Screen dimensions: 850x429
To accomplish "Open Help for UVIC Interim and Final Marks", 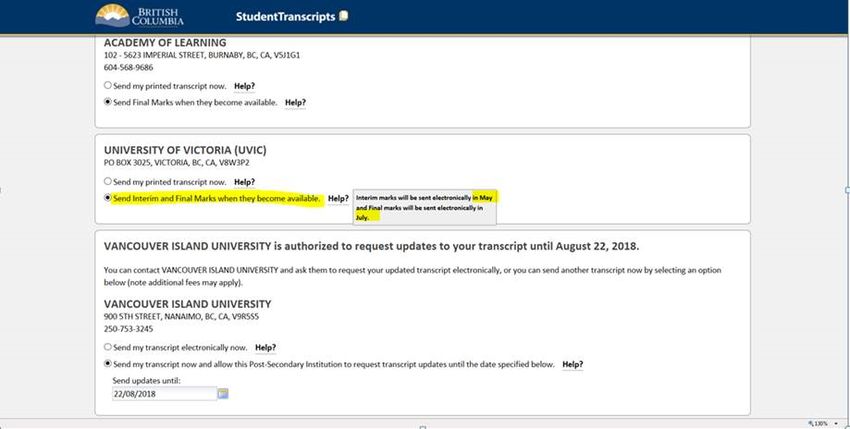I will [x=338, y=199].
